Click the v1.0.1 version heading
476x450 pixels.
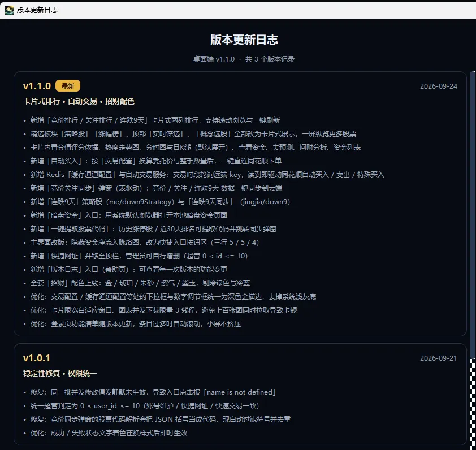37,358
